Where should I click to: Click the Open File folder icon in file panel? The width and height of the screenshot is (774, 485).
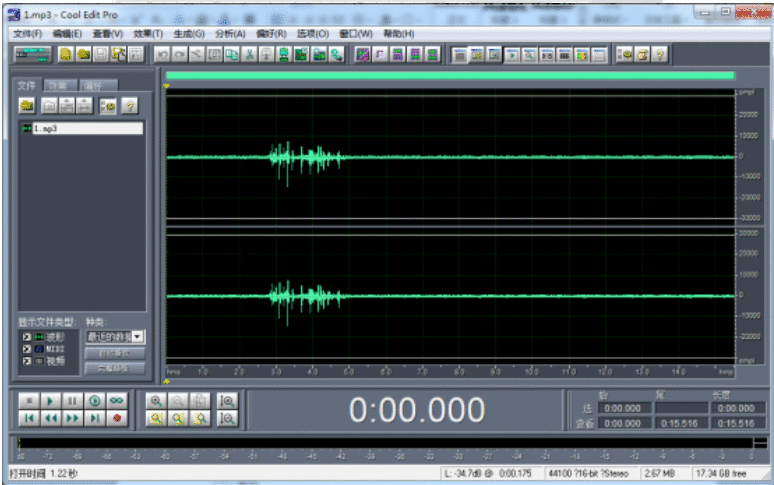(x=28, y=105)
